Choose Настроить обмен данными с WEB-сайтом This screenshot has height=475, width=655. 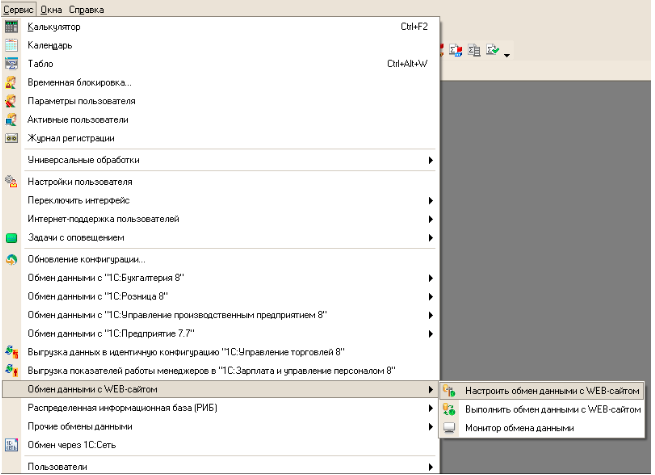[x=542, y=391]
